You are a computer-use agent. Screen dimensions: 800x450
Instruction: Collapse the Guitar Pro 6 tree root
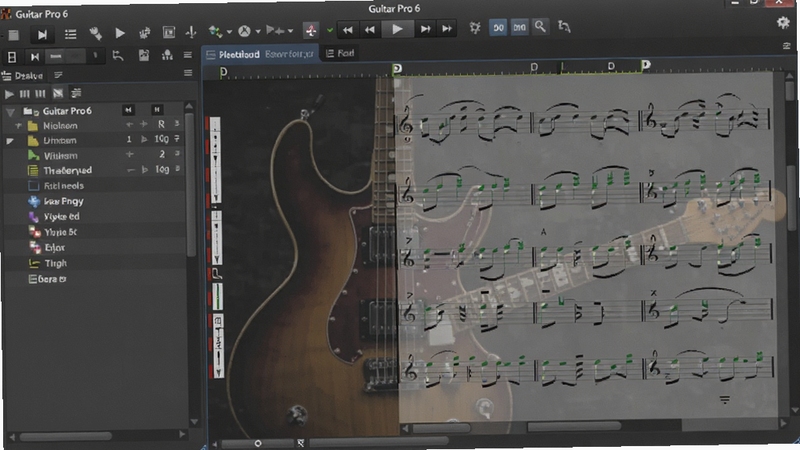click(10, 112)
